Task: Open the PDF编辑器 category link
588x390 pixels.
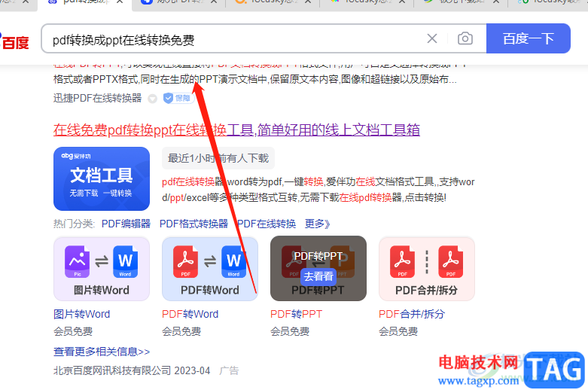Action: coord(126,224)
